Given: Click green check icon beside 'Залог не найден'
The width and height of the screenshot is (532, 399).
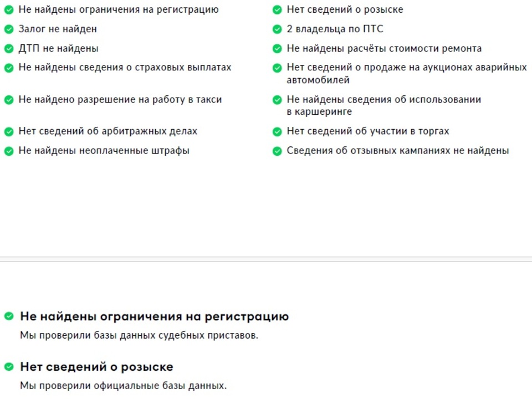Looking at the screenshot, I should pyautogui.click(x=9, y=29).
